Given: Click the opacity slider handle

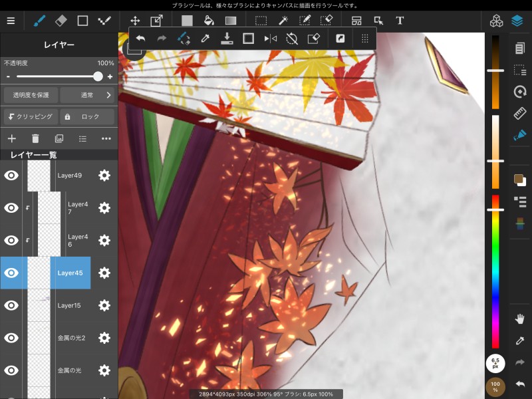Looking at the screenshot, I should [x=98, y=76].
